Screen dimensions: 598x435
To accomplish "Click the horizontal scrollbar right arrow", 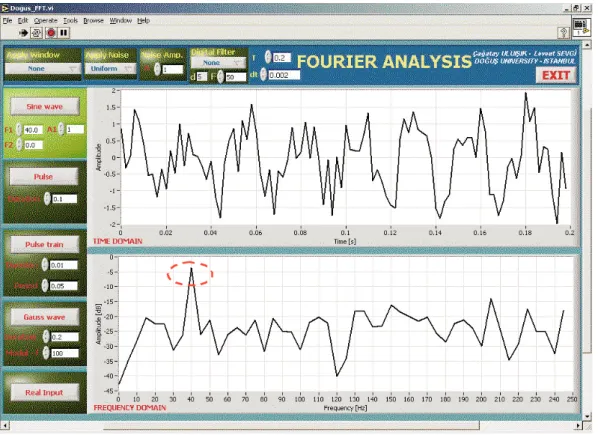I will 578,425.
